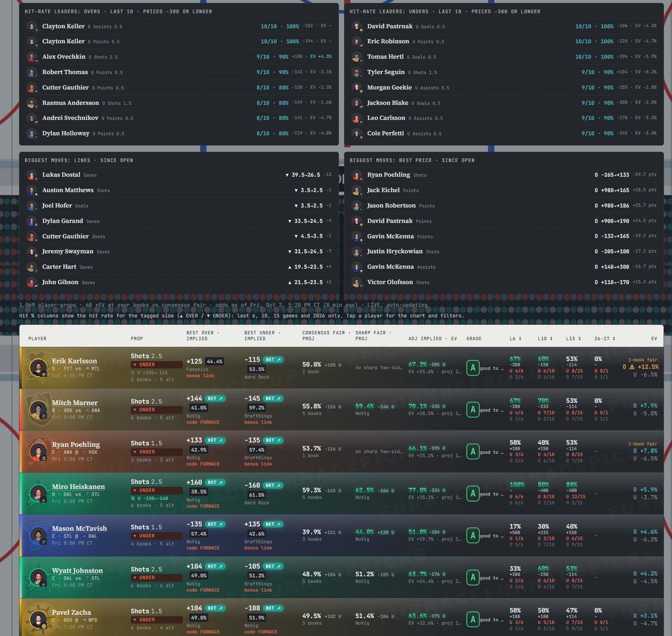Open the code FURNACE link in the Mitch Marner row
Viewport: 672px width, 636px height.
[x=203, y=423]
